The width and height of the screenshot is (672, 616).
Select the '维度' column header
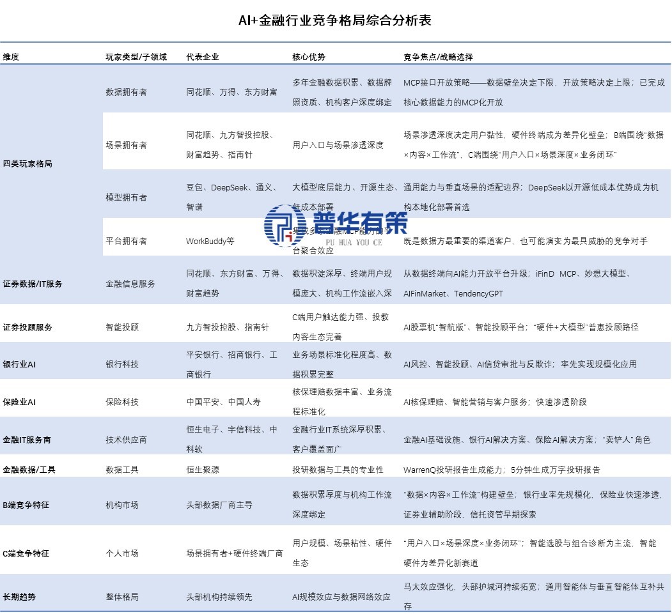coord(11,57)
